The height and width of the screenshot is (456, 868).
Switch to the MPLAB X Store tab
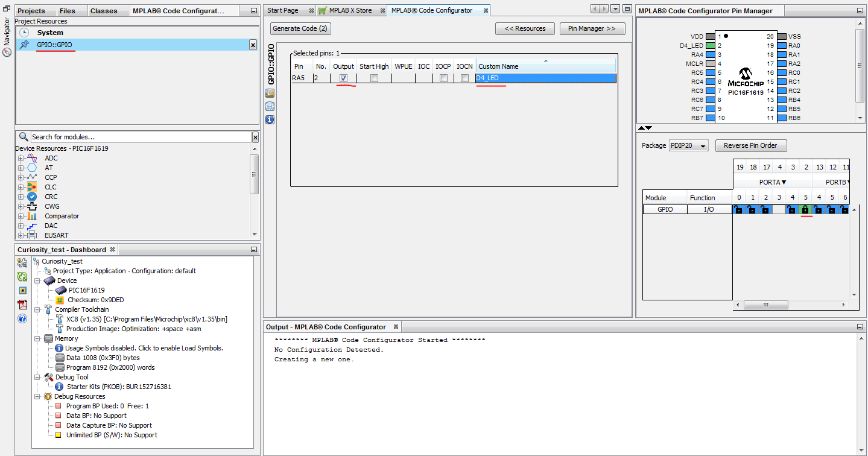coord(350,10)
